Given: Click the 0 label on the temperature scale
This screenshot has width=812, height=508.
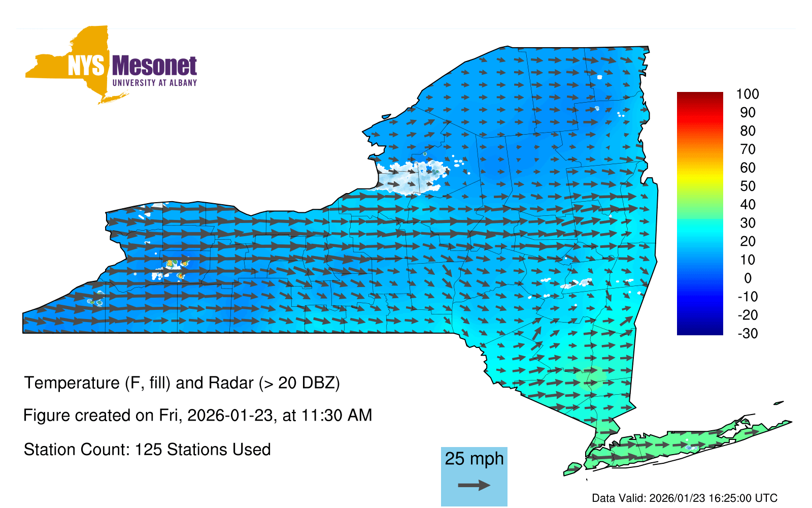Looking at the screenshot, I should point(747,278).
